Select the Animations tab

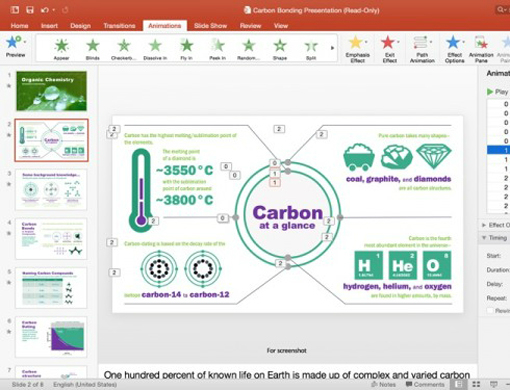(x=165, y=26)
